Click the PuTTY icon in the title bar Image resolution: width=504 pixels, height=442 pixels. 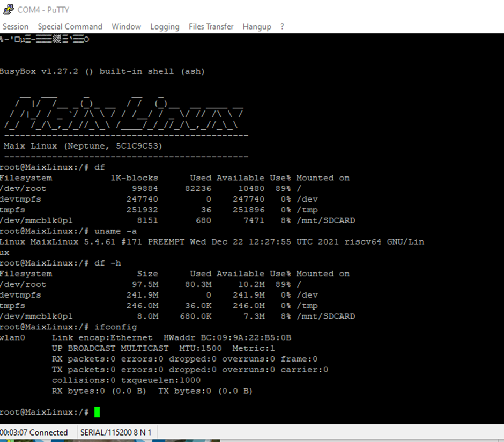coord(9,9)
